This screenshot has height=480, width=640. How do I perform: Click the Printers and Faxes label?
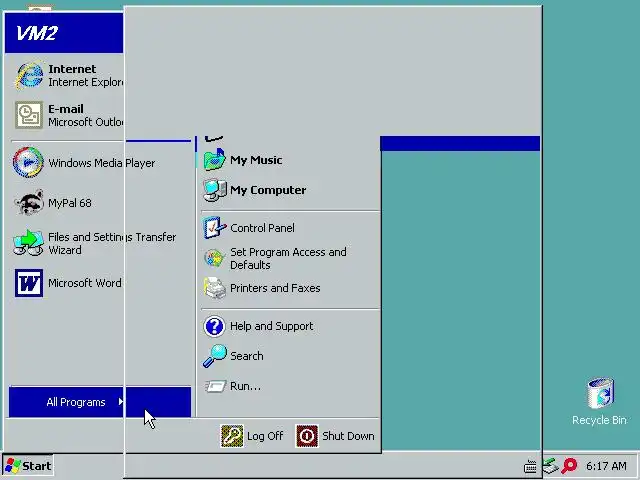coord(275,288)
